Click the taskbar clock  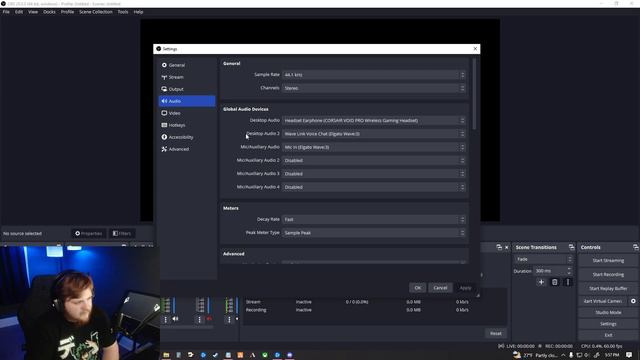[x=611, y=355]
